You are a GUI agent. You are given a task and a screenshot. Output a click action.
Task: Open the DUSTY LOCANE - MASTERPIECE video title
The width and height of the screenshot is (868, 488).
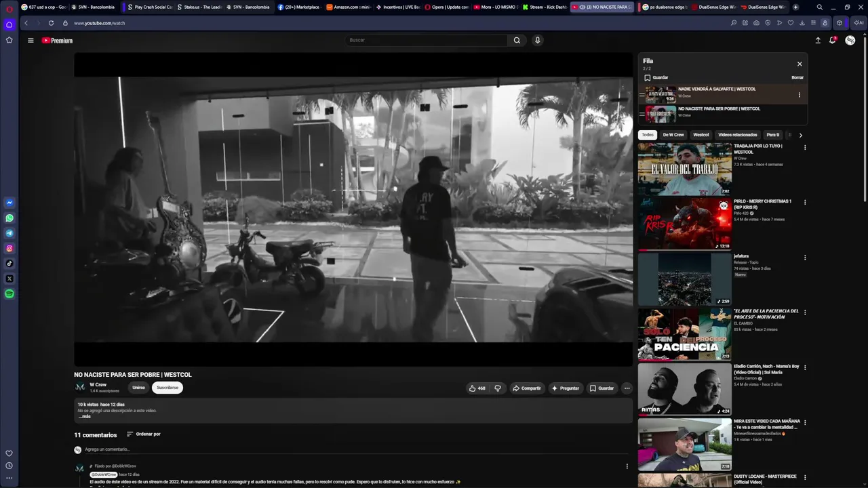[765, 479]
